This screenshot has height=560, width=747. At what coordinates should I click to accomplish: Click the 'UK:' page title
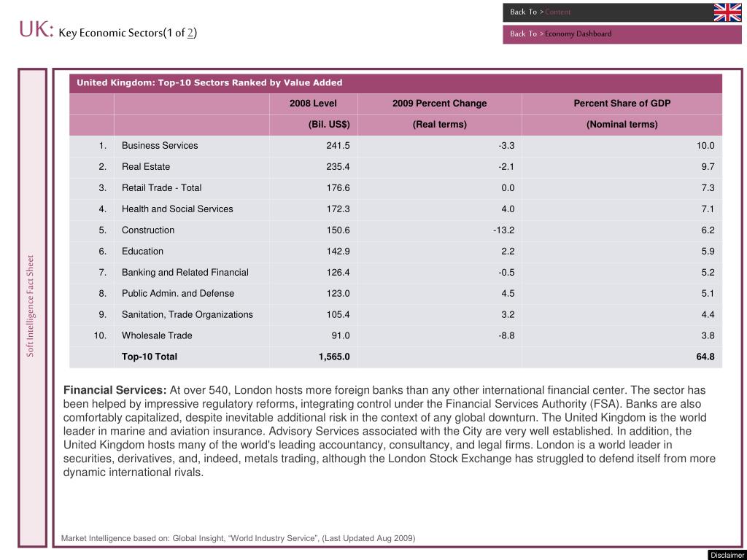[x=36, y=30]
